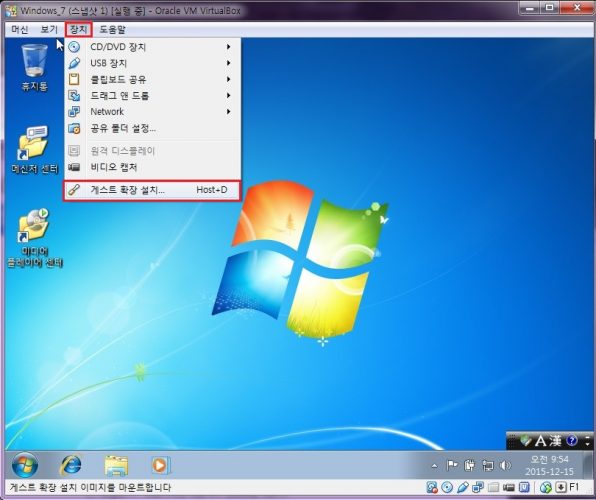
Task: Expand the Network submenu
Action: coord(152,111)
